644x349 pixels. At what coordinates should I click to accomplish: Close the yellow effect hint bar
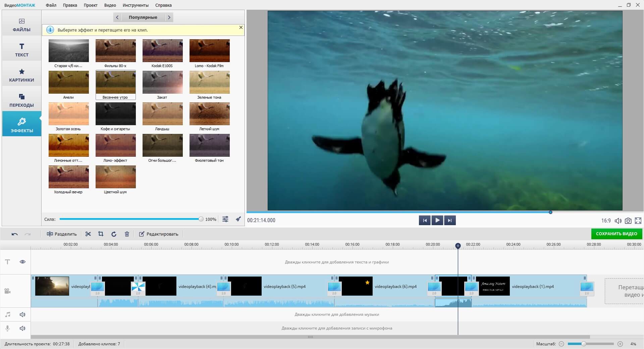(241, 28)
